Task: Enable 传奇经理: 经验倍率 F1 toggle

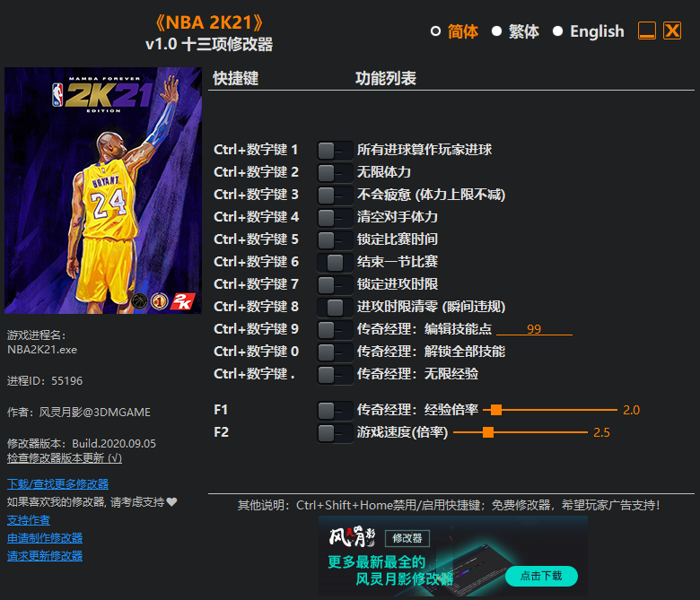Action: coord(335,411)
